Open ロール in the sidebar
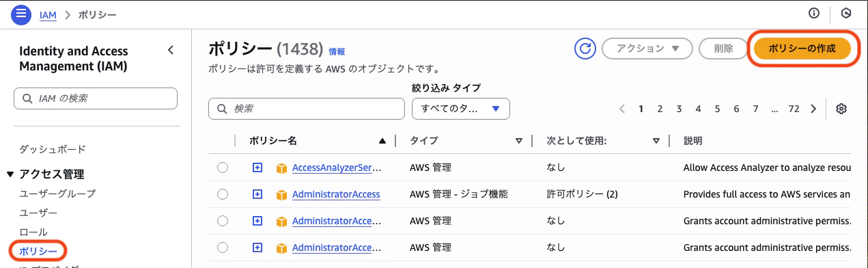 [33, 232]
